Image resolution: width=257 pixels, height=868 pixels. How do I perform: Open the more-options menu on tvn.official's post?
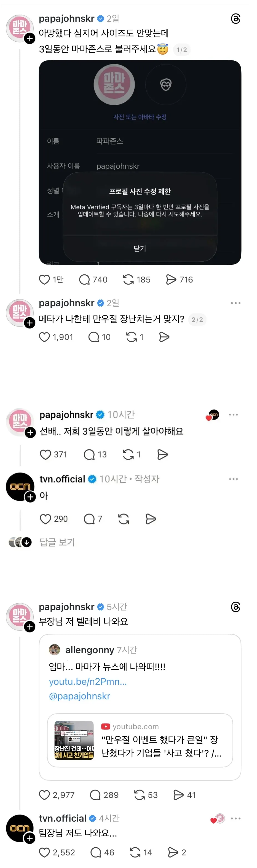(x=234, y=479)
